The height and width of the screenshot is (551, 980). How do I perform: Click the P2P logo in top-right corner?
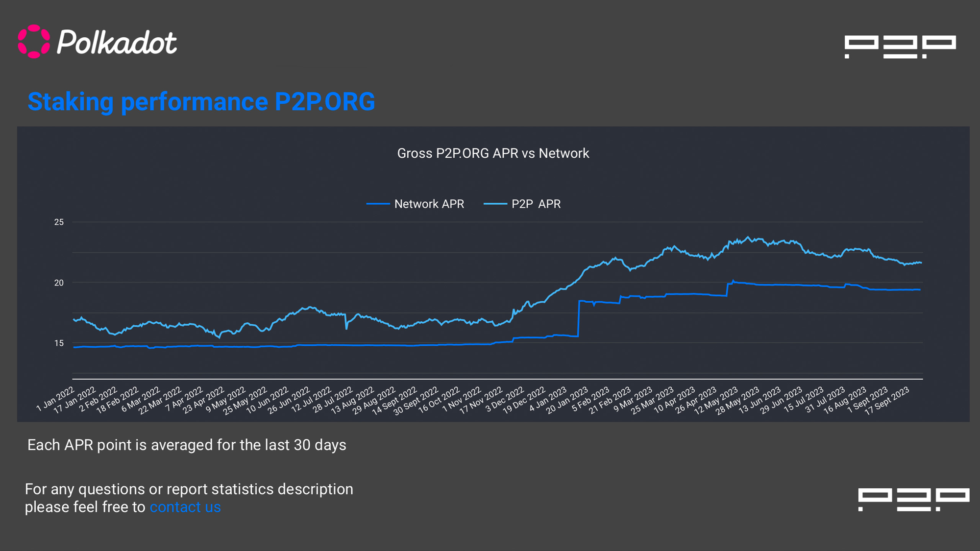point(900,47)
